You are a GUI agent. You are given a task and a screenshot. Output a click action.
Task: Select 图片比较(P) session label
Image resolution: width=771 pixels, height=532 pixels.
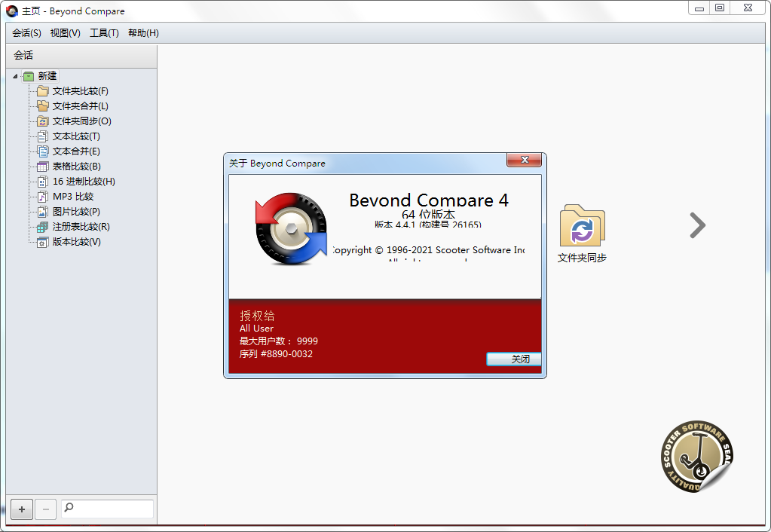click(76, 212)
